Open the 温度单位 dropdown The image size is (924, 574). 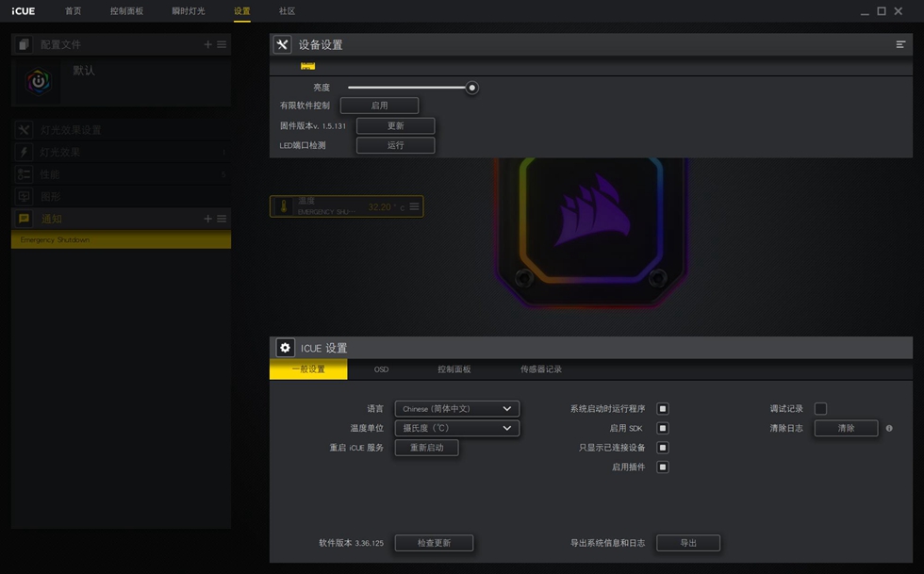(x=456, y=429)
